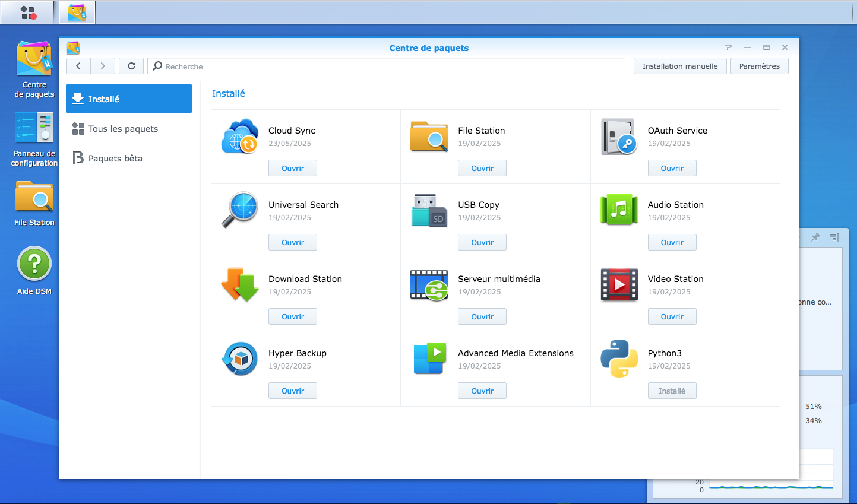Click the Video Station package name
This screenshot has height=504, width=857.
[x=675, y=279]
